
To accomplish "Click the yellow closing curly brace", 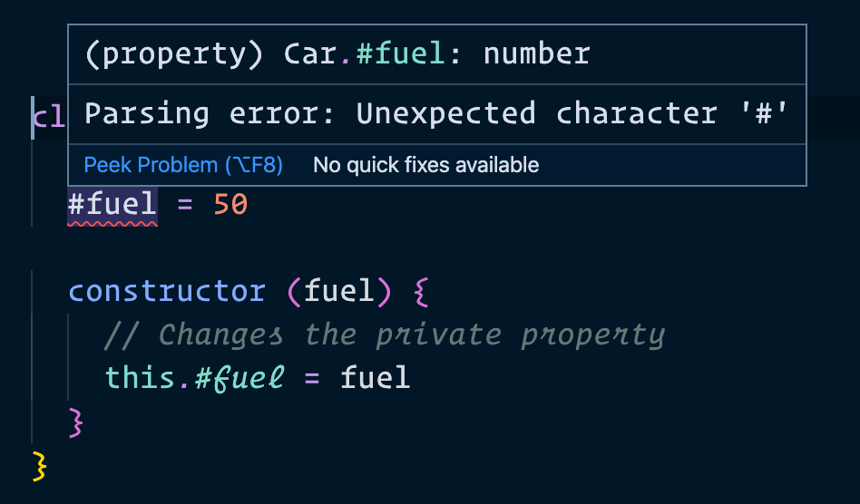I will (x=39, y=464).
